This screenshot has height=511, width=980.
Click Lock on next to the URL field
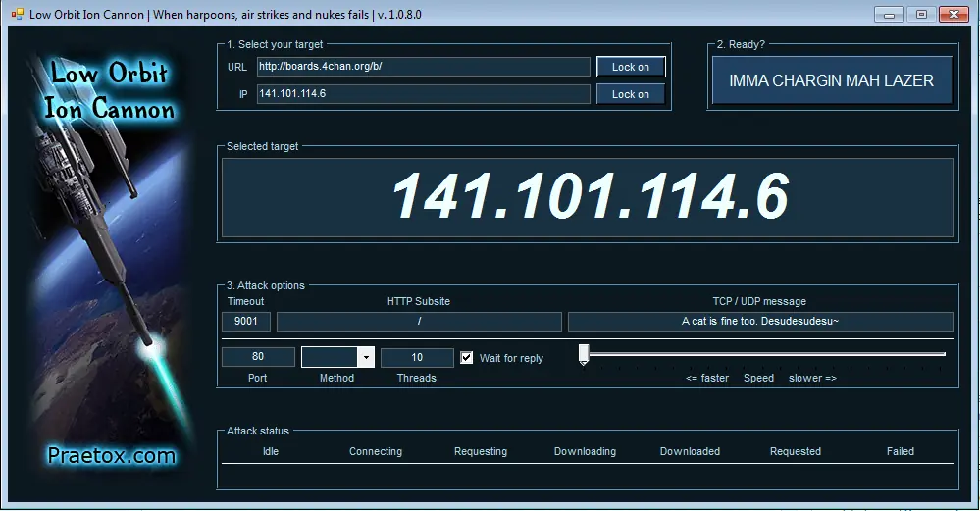pos(631,67)
